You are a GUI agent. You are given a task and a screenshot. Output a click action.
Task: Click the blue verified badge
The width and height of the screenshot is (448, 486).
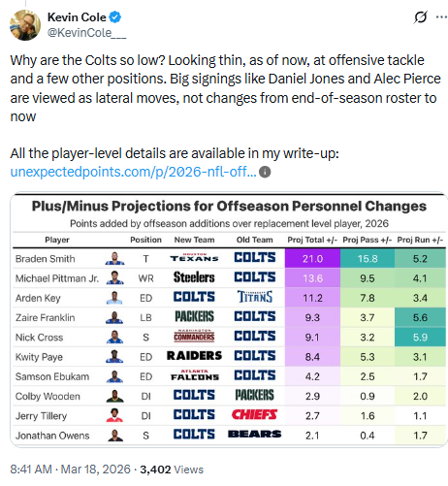(115, 17)
